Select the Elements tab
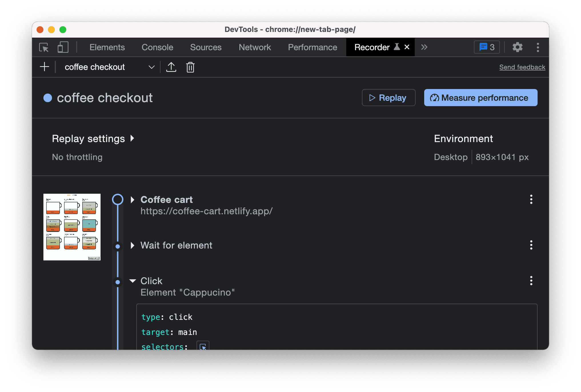The width and height of the screenshot is (581, 392). pyautogui.click(x=106, y=47)
